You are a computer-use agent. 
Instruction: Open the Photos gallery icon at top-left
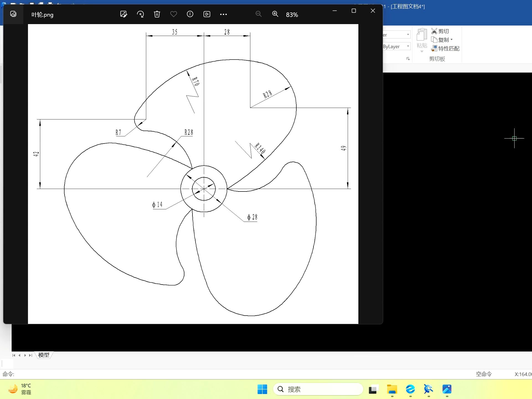tap(13, 14)
